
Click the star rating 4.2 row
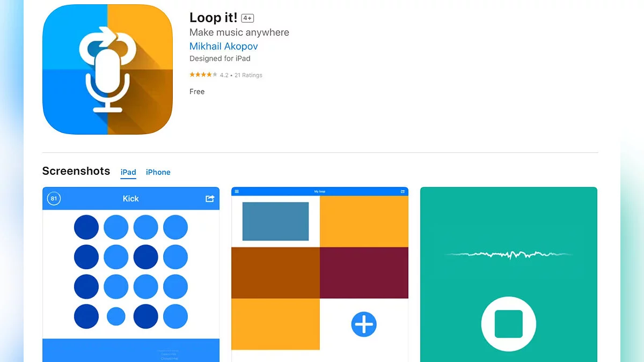tap(226, 75)
